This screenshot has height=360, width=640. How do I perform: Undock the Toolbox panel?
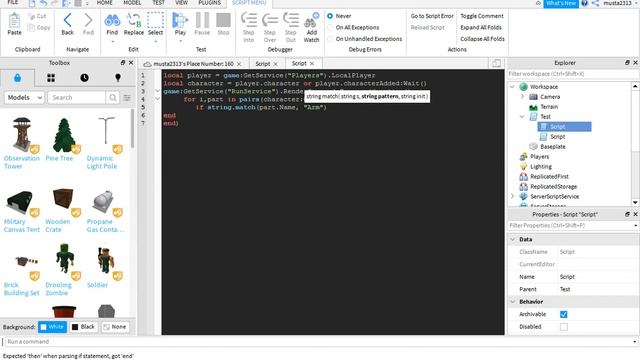122,63
